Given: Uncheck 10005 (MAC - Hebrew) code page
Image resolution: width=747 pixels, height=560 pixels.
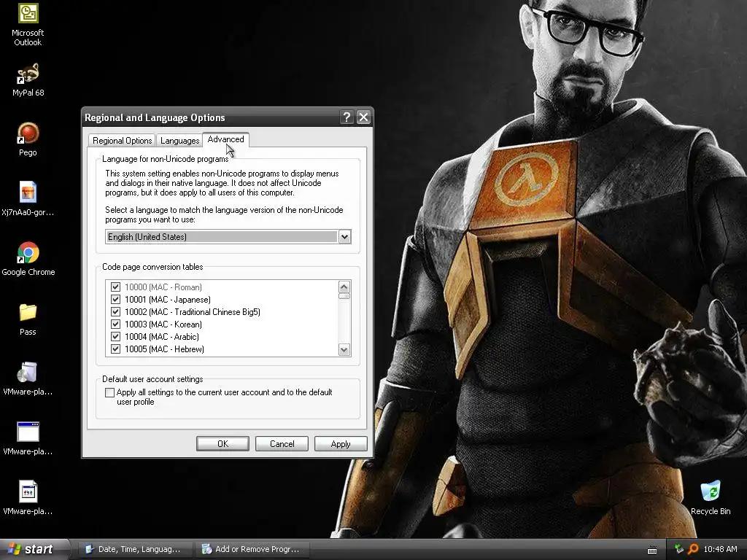Looking at the screenshot, I should [x=115, y=349].
